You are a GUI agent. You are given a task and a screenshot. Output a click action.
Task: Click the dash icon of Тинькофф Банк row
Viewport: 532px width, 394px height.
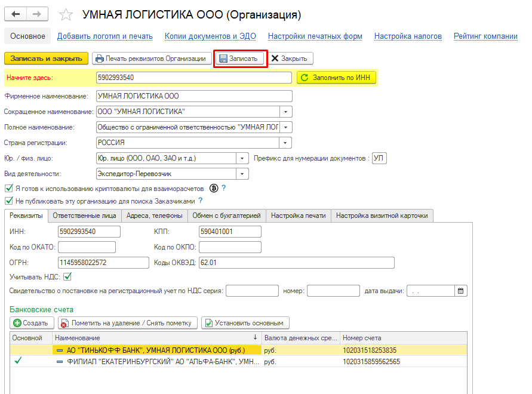coord(60,350)
